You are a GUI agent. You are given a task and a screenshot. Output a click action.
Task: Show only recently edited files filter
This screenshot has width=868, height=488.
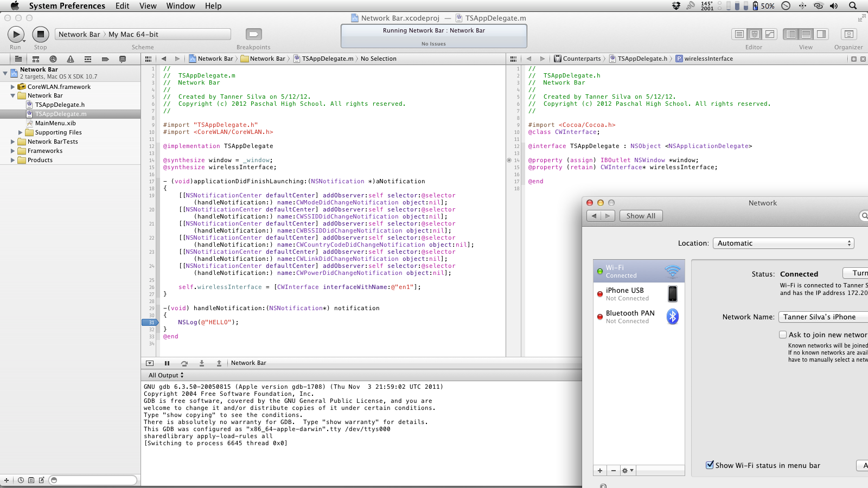tap(21, 480)
